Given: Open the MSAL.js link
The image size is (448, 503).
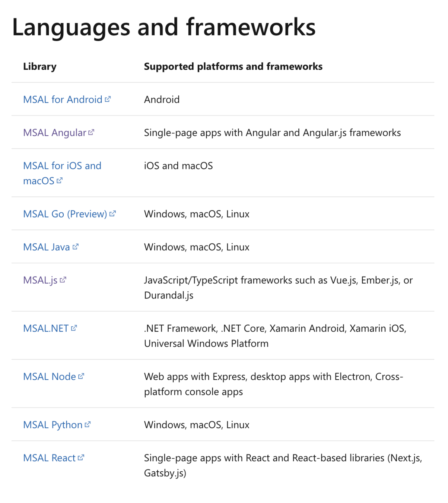Looking at the screenshot, I should pyautogui.click(x=45, y=280).
